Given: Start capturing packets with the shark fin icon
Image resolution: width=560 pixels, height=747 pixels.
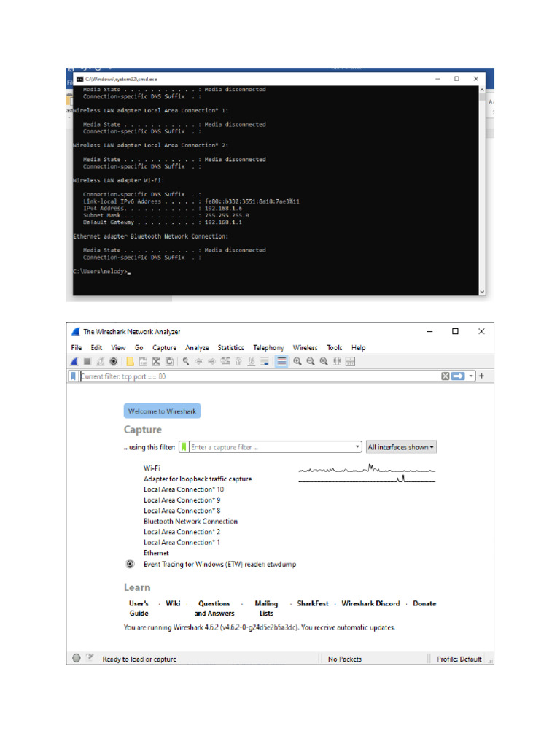Looking at the screenshot, I should click(74, 362).
